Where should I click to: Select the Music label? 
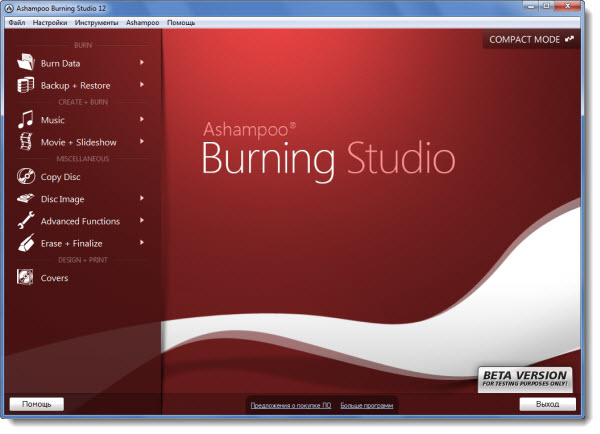(52, 120)
